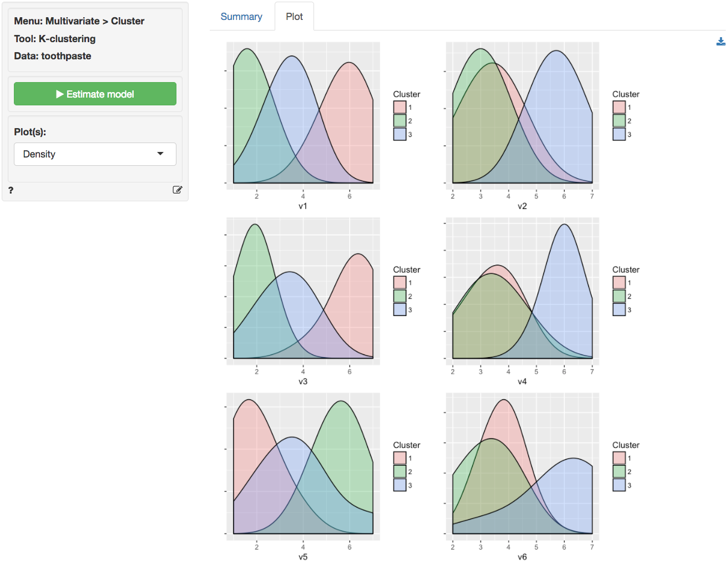Click Cluster 3 swatch in v6 legend
Image resolution: width=728 pixels, height=564 pixels.
click(619, 485)
